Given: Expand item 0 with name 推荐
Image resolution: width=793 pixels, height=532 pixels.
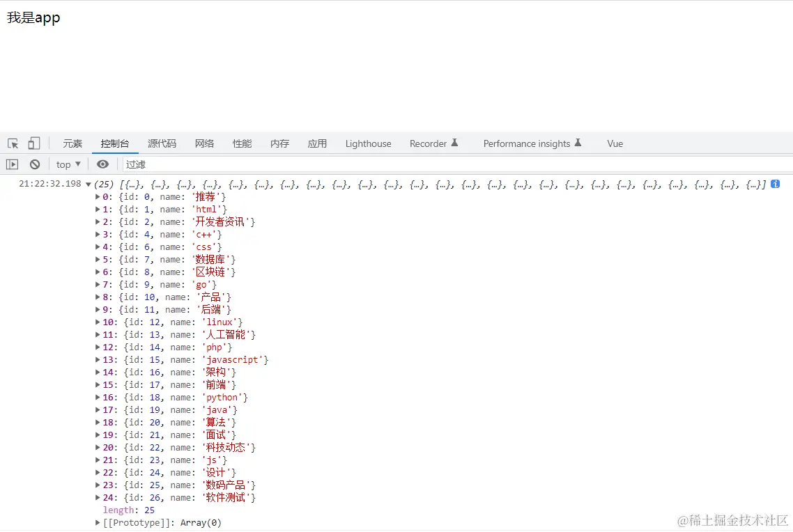Looking at the screenshot, I should coord(98,196).
